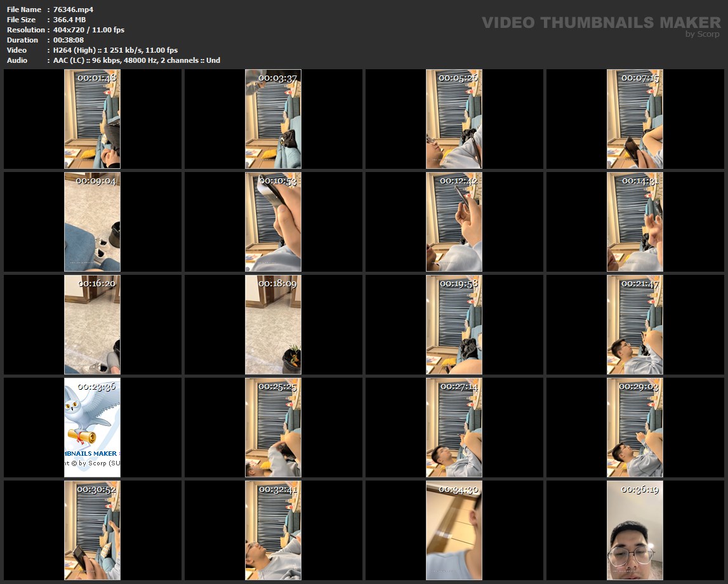Choose the 00:29:03 thumbnail
The width and height of the screenshot is (728, 584).
tap(635, 427)
